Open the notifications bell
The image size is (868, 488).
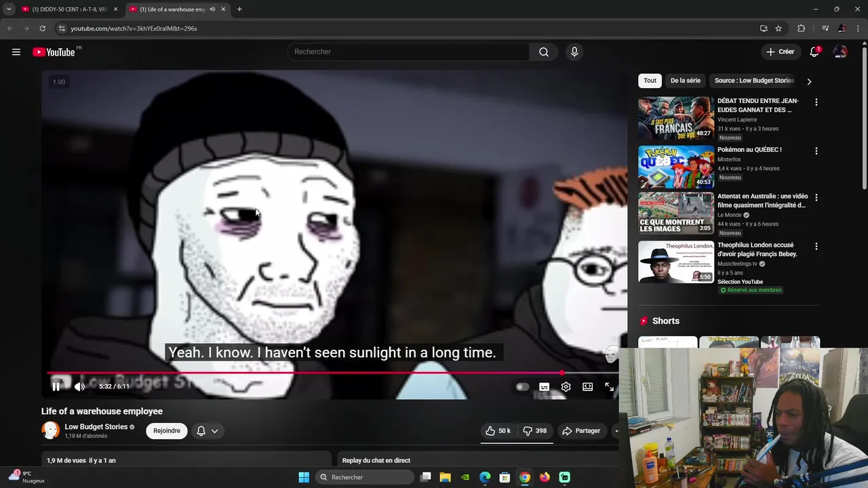tap(814, 52)
